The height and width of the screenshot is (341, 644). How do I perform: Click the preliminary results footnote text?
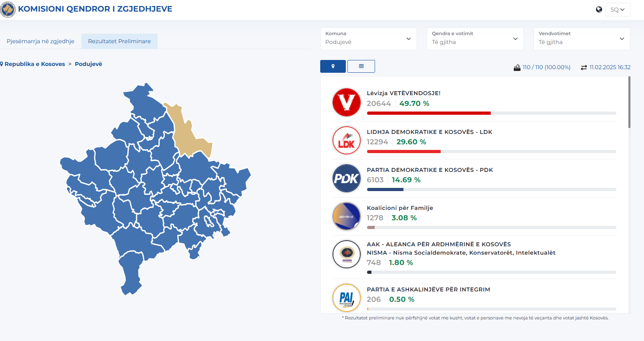[x=475, y=318]
